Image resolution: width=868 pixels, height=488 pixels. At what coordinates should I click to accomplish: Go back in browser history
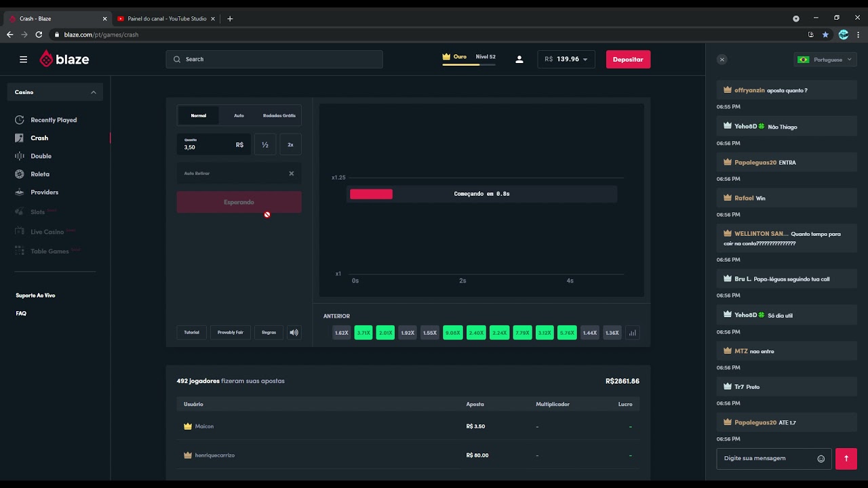[10, 35]
